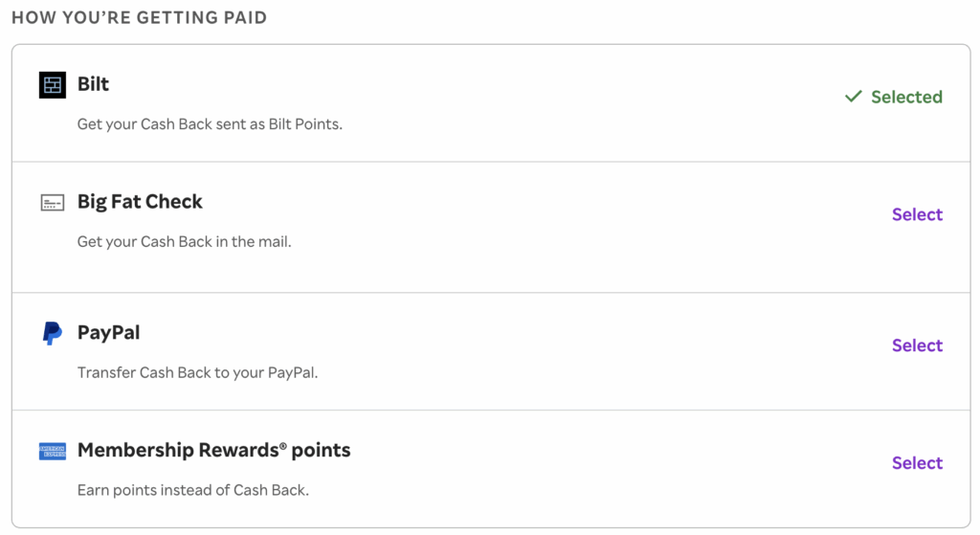Click 'Get your Cash Back in the mail' text
Screen dimensions: 980x535
pyautogui.click(x=184, y=242)
